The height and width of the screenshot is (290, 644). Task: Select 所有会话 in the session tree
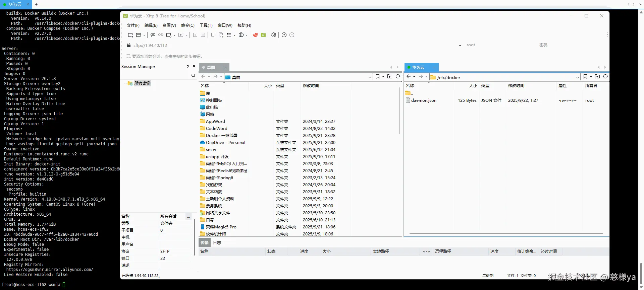click(142, 83)
